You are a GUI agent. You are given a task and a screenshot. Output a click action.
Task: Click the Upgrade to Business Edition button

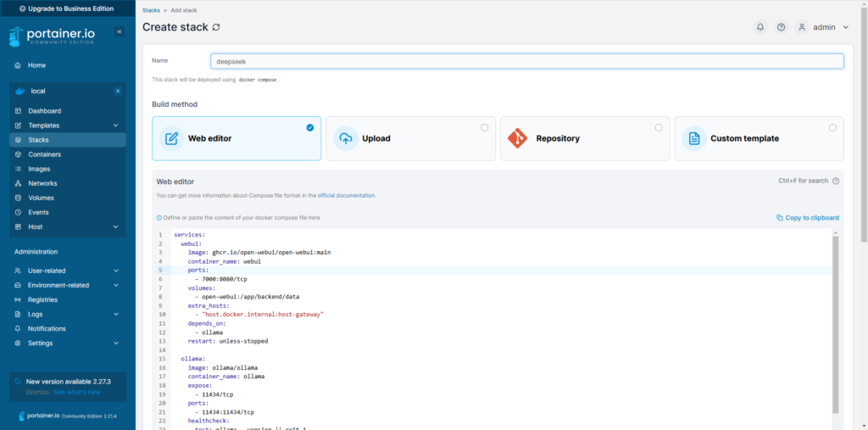(67, 8)
